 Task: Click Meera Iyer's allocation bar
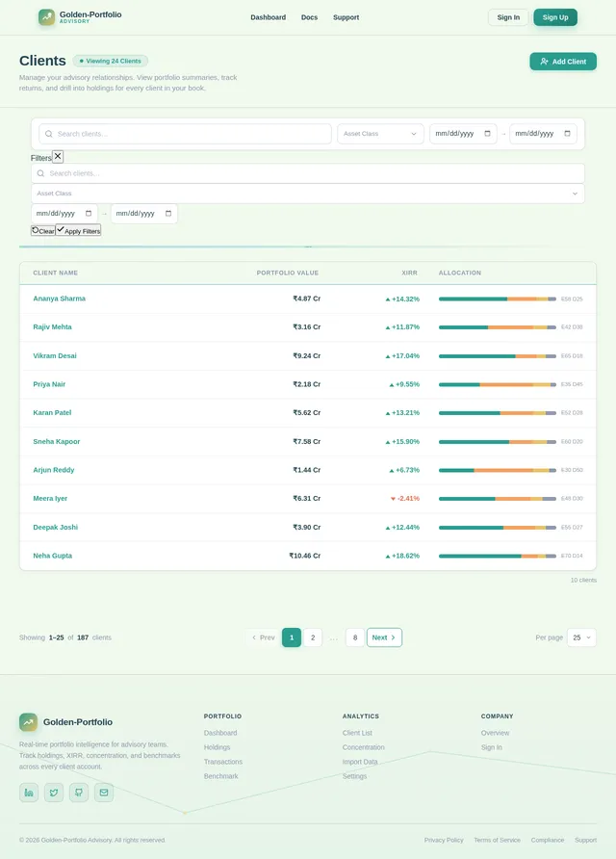pos(498,499)
